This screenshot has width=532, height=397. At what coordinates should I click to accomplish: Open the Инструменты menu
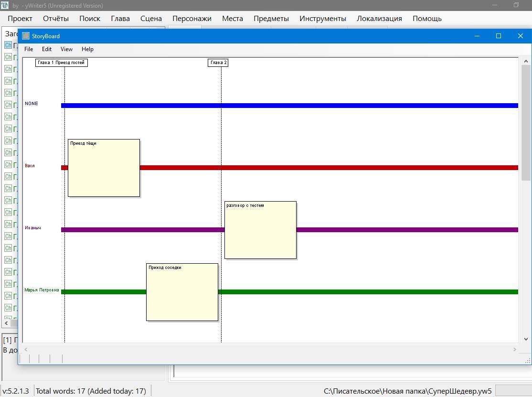(x=322, y=19)
